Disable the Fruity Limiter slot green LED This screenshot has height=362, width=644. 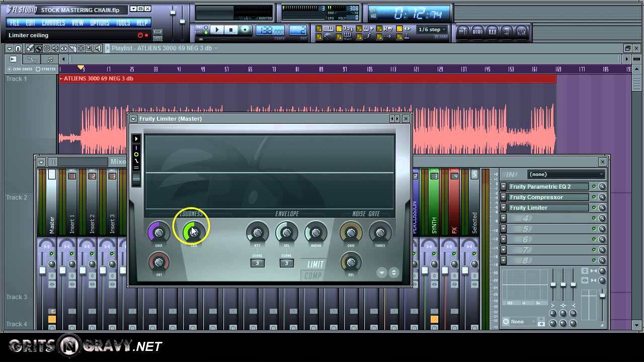(x=594, y=208)
